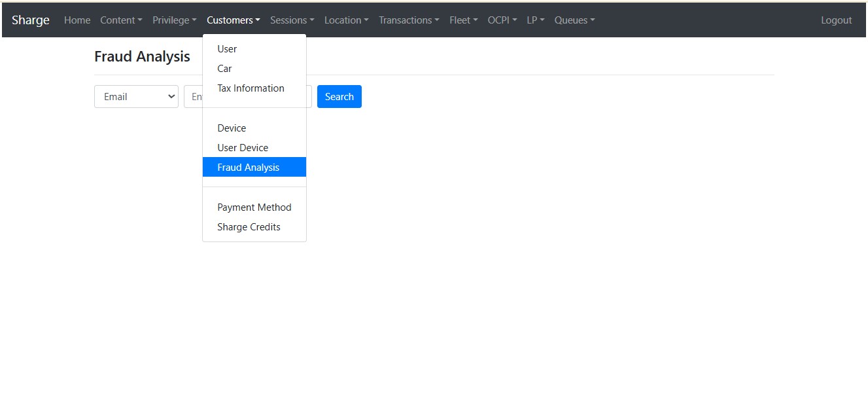Open the Email search type selector

click(136, 97)
